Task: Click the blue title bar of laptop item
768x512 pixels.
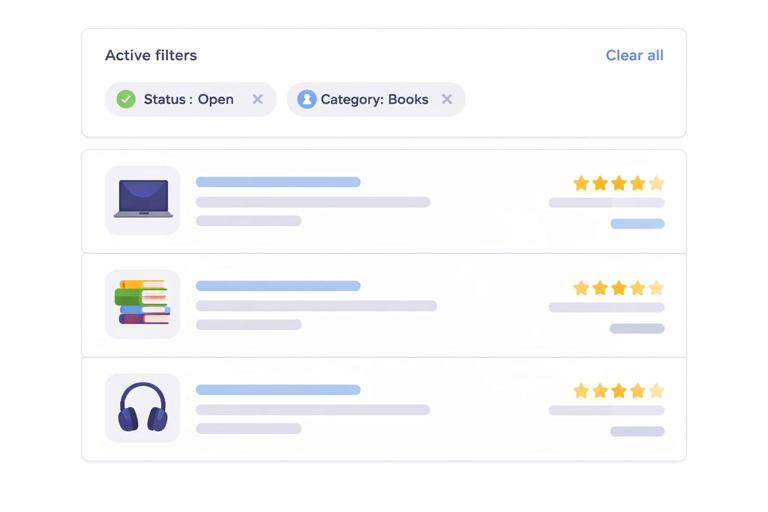Action: click(278, 182)
